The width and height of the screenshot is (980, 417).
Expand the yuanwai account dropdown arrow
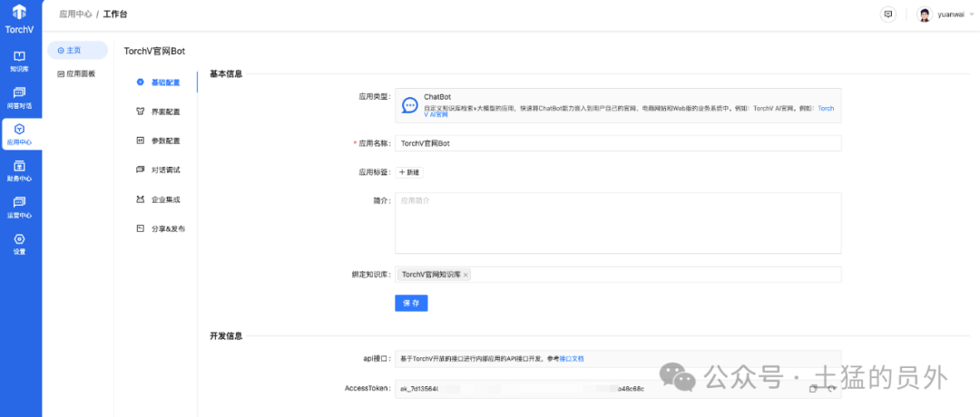pos(972,15)
